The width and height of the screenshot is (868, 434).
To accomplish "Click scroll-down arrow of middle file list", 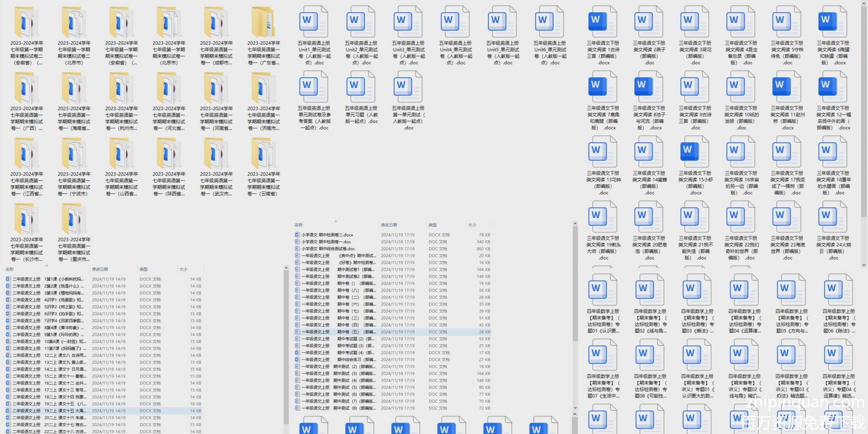I will point(575,408).
